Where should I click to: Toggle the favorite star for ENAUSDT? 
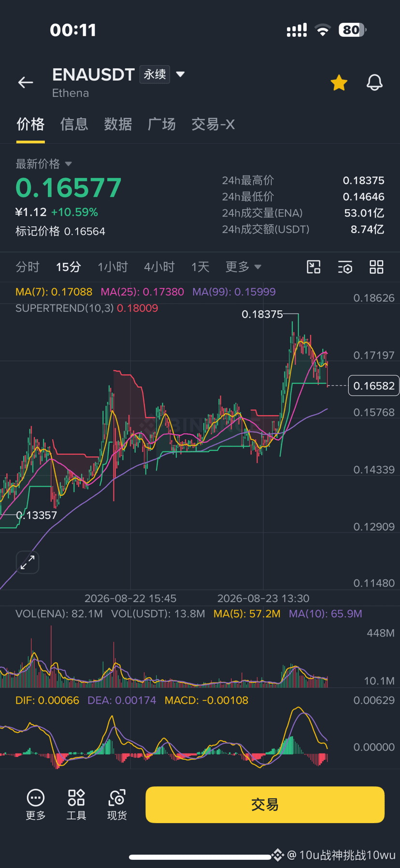[339, 83]
